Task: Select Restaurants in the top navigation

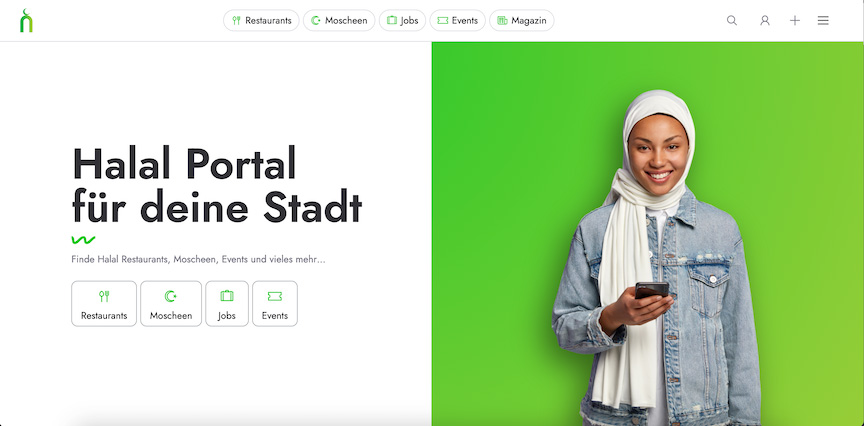Action: pos(261,20)
